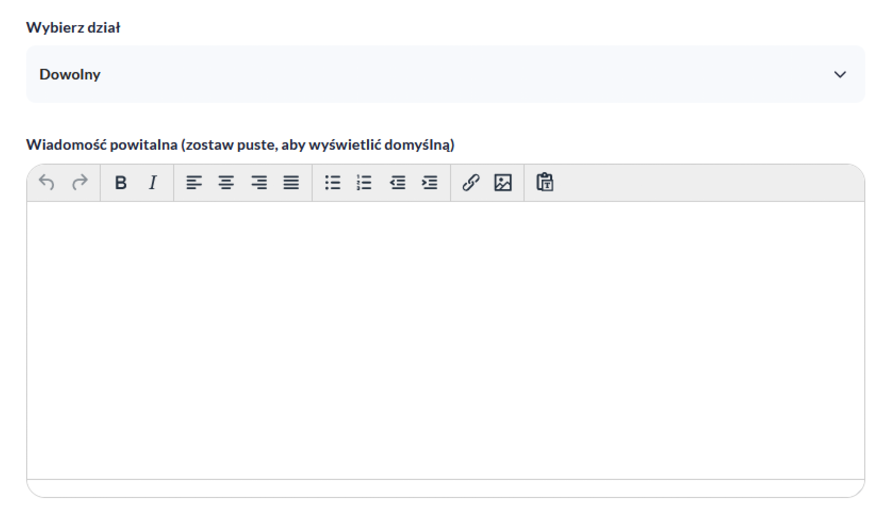
Task: Toggle paste as plain text
Action: (x=545, y=183)
